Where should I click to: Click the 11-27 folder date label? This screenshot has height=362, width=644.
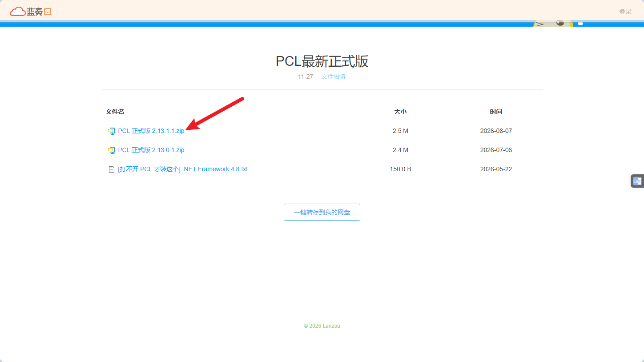tap(306, 76)
